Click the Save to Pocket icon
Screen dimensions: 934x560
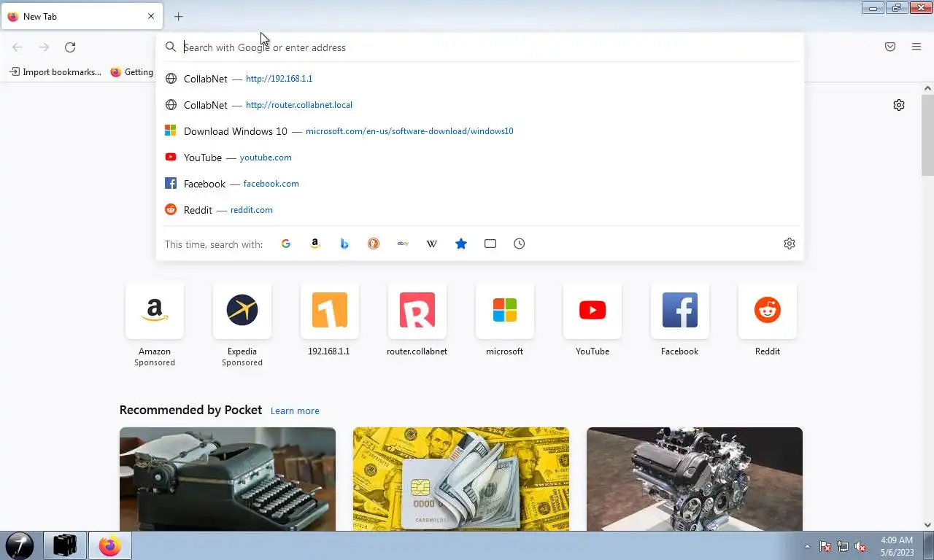coord(890,47)
